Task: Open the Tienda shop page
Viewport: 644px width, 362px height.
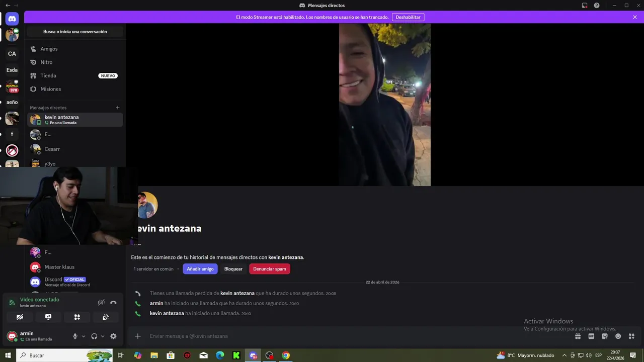Action: [x=75, y=75]
